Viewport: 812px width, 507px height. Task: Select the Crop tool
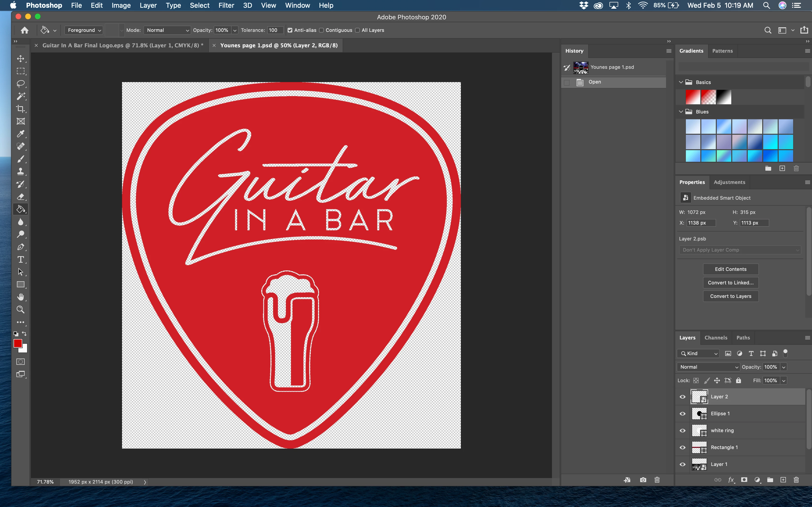[x=21, y=109]
